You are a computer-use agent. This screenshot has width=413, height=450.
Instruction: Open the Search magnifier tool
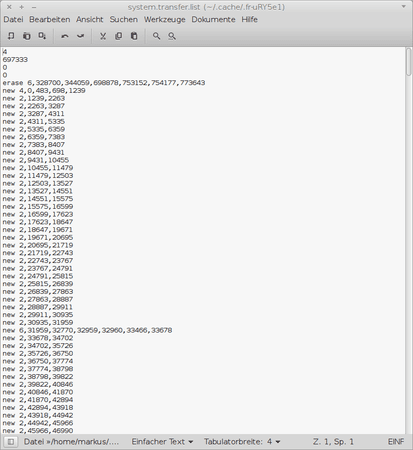point(156,36)
